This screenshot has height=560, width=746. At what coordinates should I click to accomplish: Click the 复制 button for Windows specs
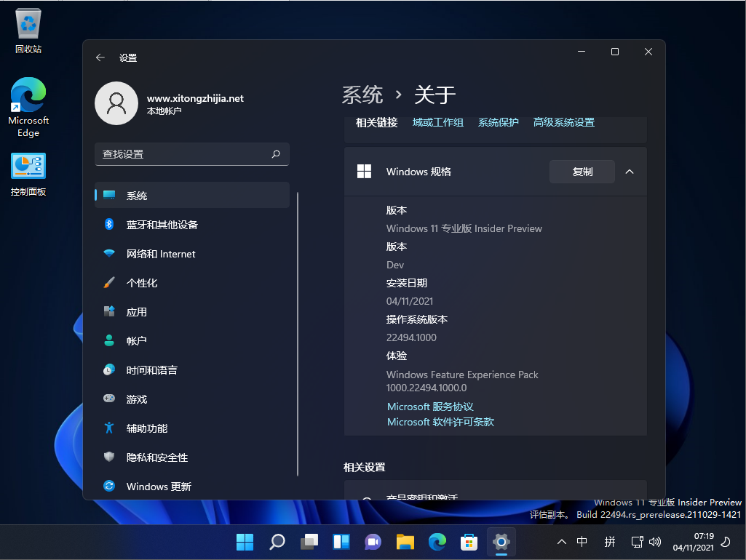582,172
